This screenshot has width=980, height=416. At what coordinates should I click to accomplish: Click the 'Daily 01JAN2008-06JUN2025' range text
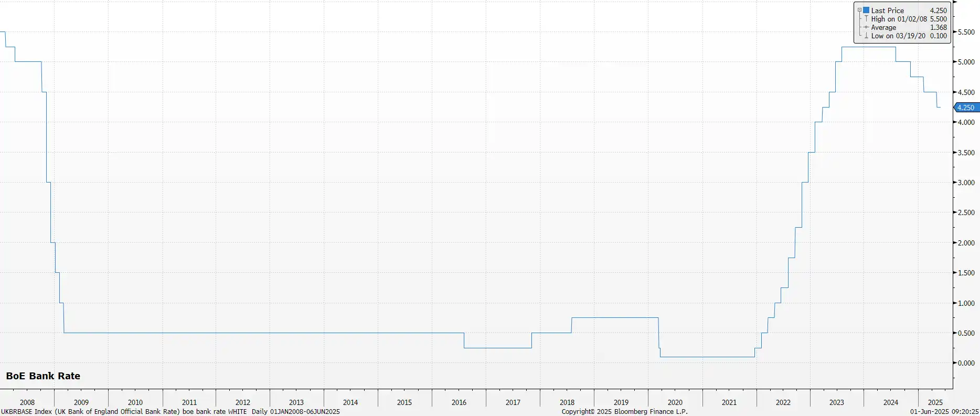[296, 412]
